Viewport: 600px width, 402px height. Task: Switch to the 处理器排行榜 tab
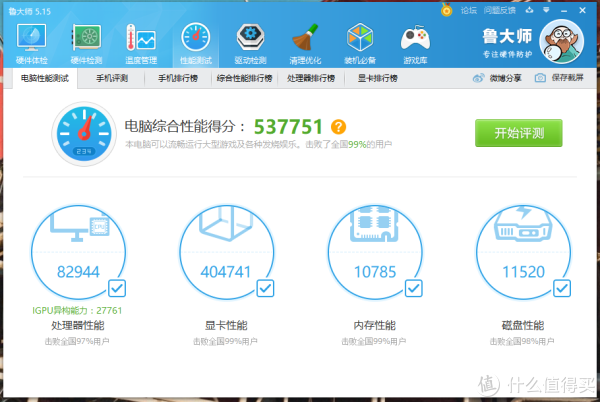pos(311,78)
